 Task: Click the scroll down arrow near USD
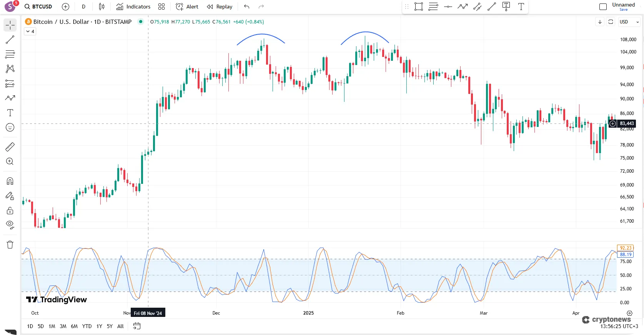point(600,22)
